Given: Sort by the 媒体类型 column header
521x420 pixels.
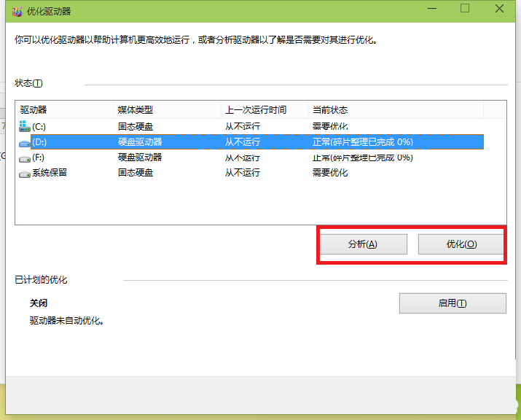Looking at the screenshot, I should coord(166,110).
